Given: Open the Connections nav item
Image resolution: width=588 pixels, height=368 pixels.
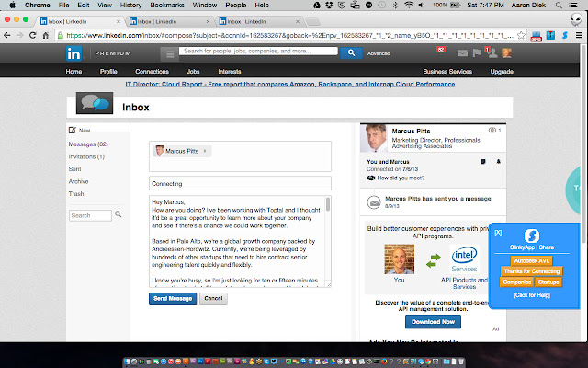Looking at the screenshot, I should (x=152, y=72).
